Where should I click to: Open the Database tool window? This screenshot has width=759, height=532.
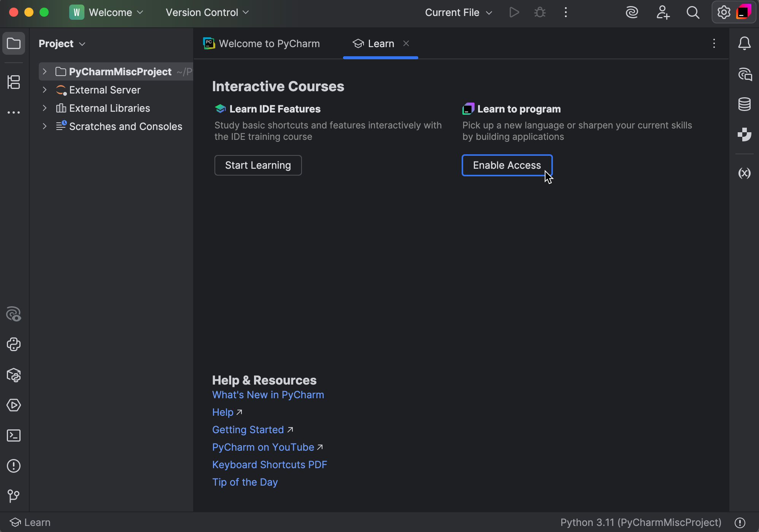coord(744,104)
